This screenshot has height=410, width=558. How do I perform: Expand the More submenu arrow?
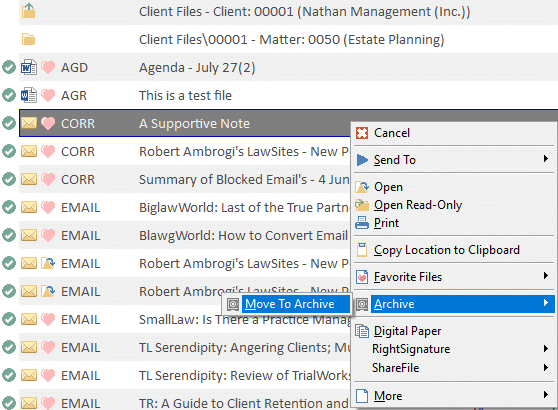[x=546, y=395]
